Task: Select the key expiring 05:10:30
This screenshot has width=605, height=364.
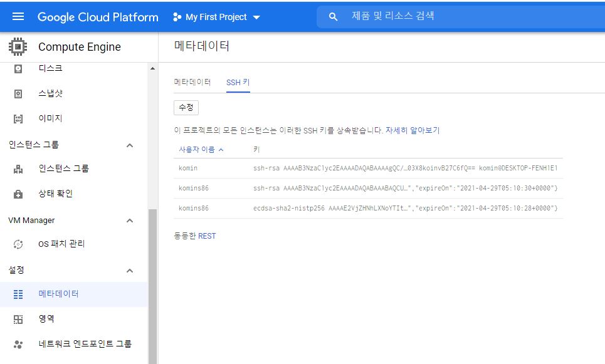Action: (405, 188)
